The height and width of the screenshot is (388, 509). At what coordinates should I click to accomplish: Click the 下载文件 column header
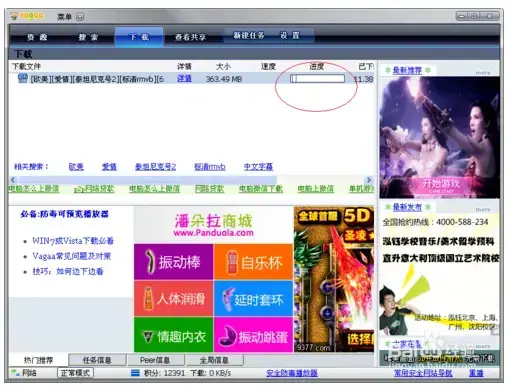[x=26, y=66]
